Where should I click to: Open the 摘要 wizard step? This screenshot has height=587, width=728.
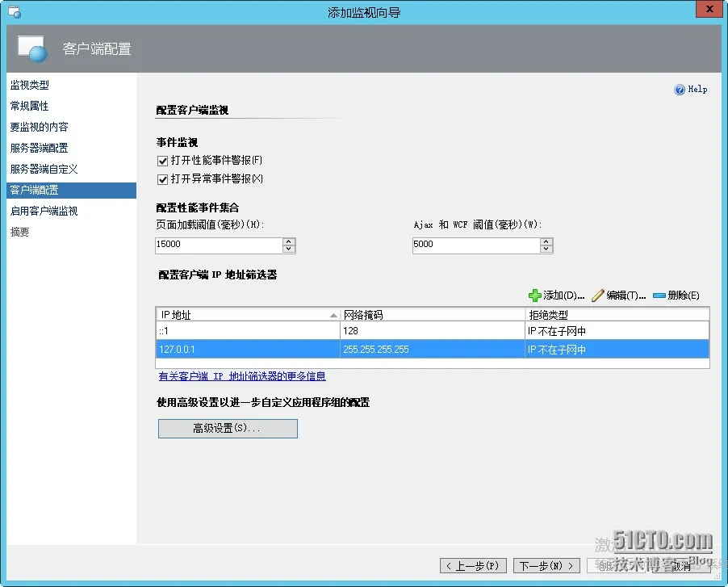[20, 233]
